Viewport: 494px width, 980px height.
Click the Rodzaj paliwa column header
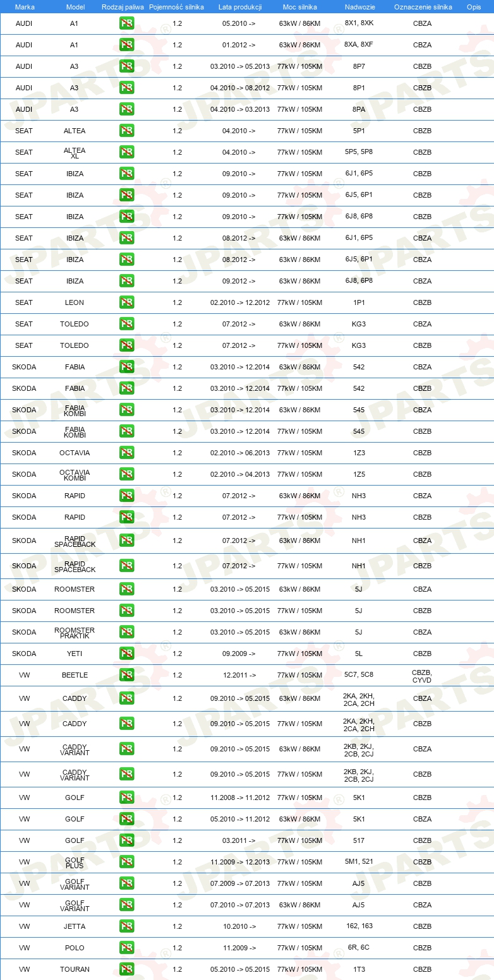coord(123,7)
